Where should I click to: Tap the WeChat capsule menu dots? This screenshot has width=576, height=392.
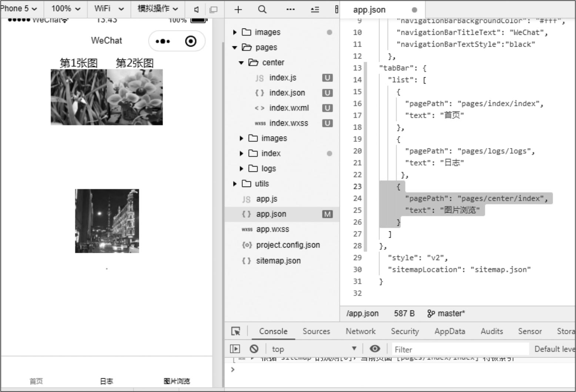[x=163, y=41]
